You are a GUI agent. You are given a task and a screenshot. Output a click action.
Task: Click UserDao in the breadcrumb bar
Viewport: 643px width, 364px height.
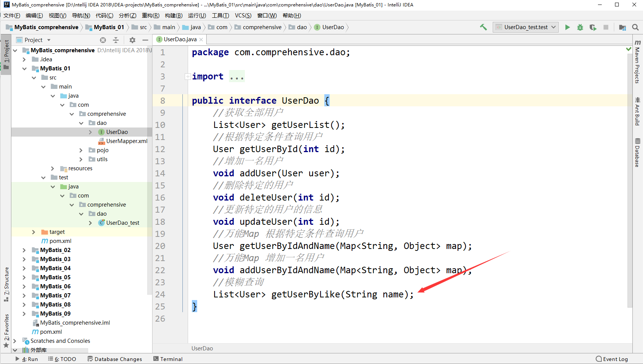[329, 27]
